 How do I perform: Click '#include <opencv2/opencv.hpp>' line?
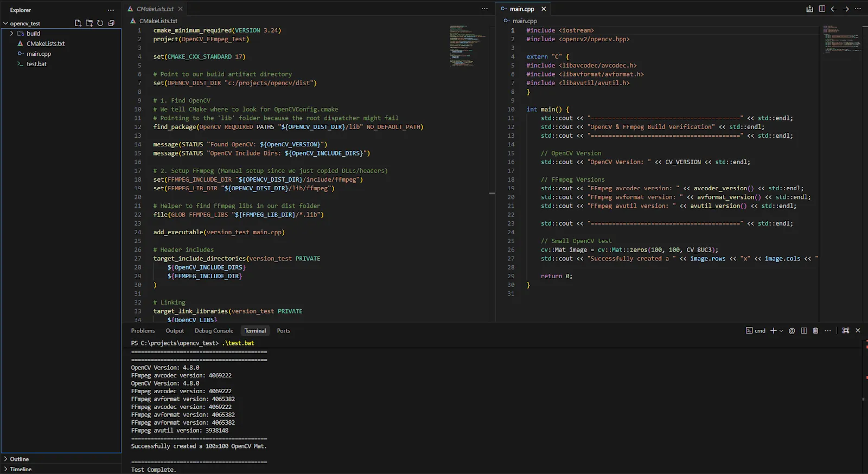(x=578, y=39)
